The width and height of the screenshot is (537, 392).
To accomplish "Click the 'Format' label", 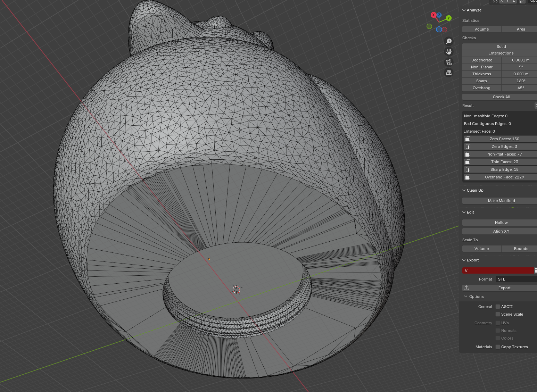I will tap(485, 279).
